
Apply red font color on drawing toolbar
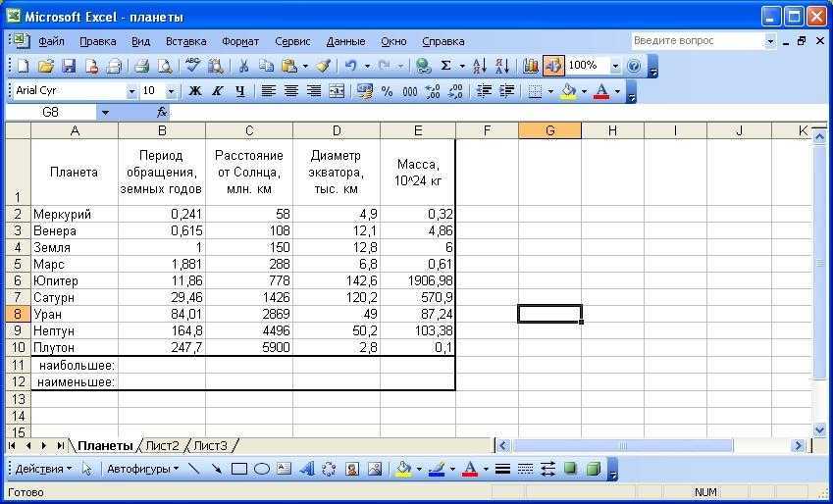coord(470,469)
